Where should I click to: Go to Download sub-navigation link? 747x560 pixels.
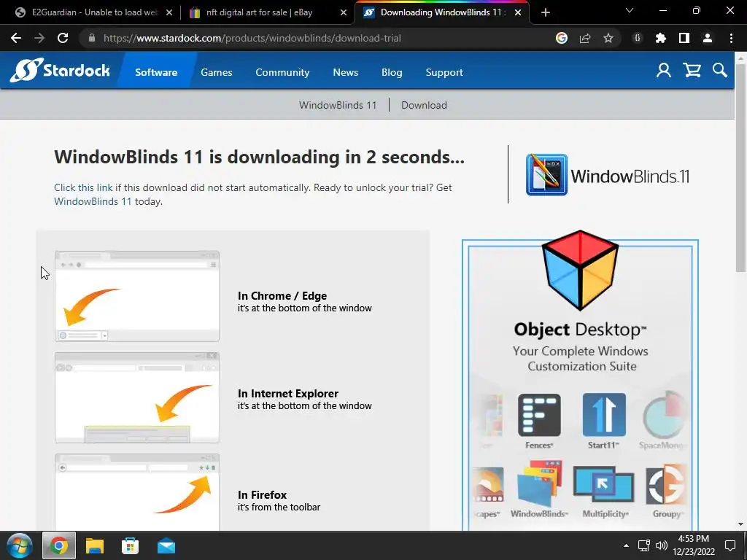pos(424,105)
